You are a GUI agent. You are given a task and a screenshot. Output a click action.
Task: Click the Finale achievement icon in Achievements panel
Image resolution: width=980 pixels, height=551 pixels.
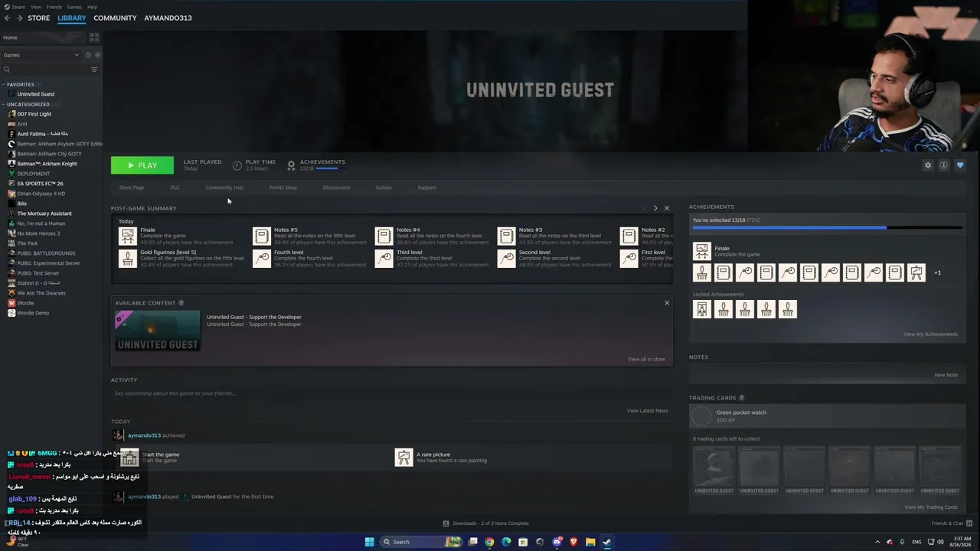point(701,251)
